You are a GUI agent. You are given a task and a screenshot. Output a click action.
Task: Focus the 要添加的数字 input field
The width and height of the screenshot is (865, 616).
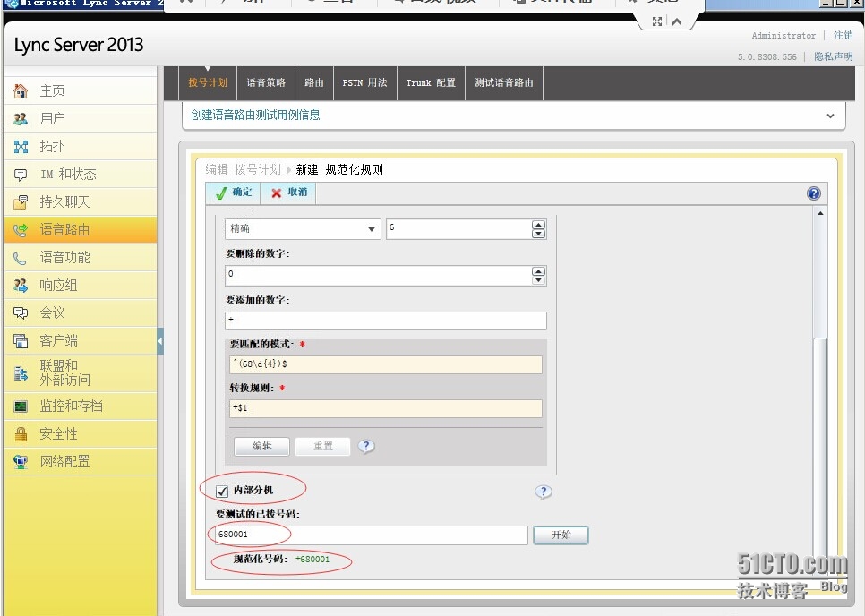click(x=386, y=321)
